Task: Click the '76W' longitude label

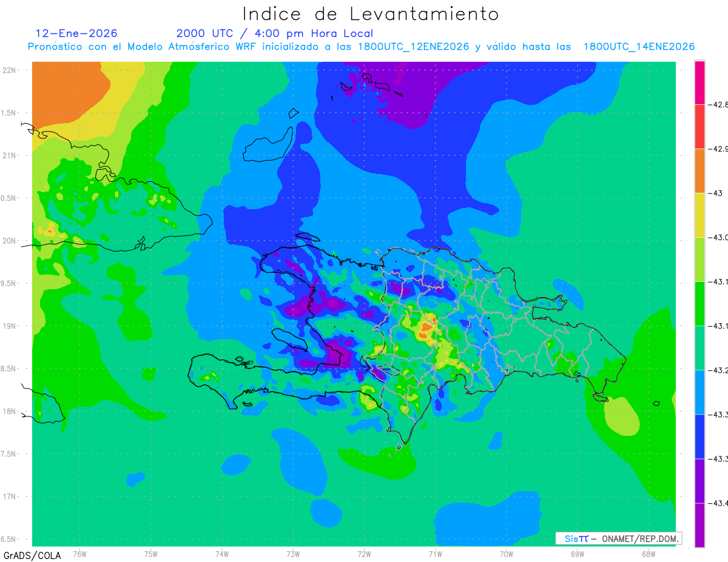Action: coord(79,554)
